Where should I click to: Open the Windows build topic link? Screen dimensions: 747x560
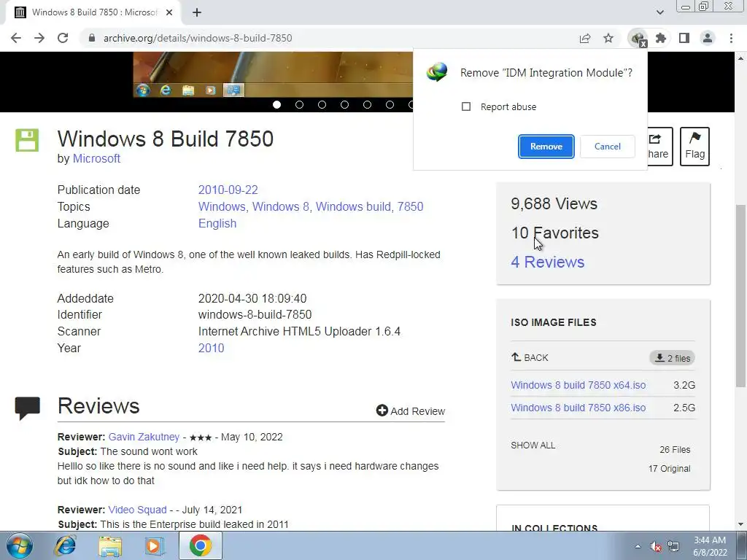[354, 206]
